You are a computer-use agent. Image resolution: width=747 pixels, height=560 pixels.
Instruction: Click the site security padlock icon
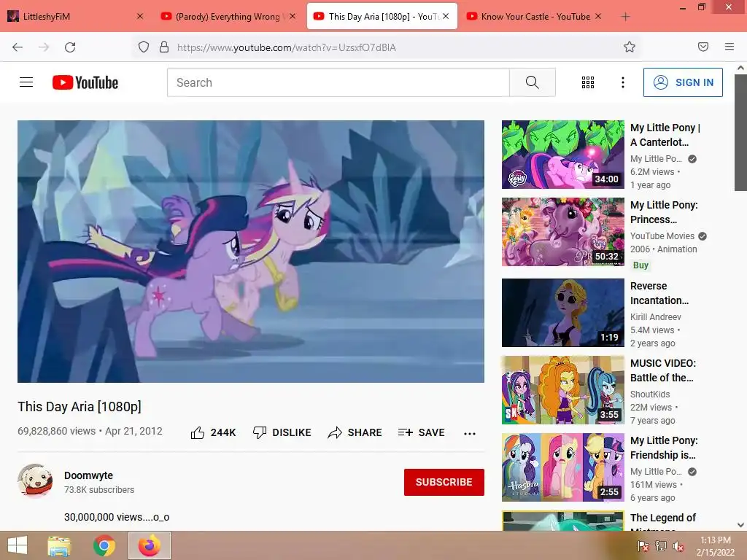point(164,47)
